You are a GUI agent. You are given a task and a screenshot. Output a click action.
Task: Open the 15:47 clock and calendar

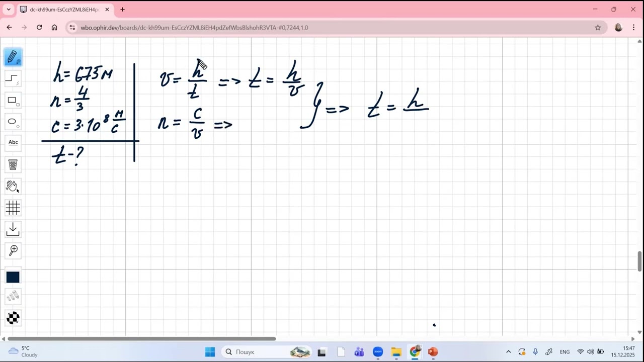coord(623,351)
